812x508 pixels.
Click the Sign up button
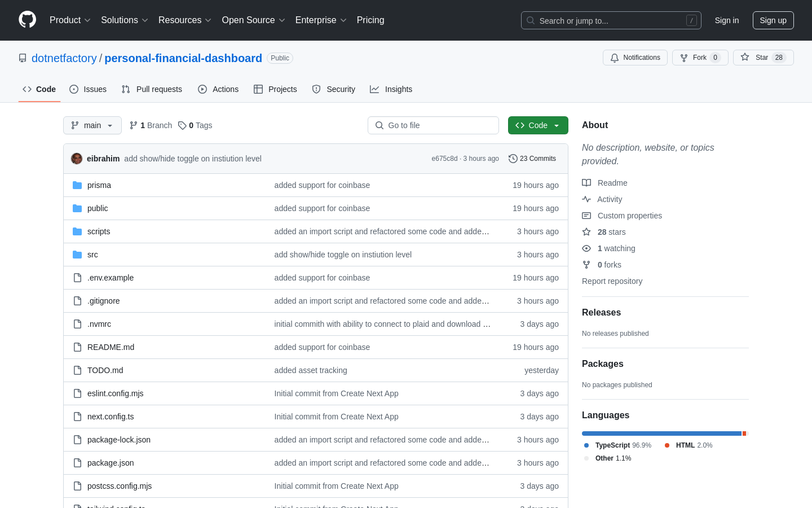[773, 20]
